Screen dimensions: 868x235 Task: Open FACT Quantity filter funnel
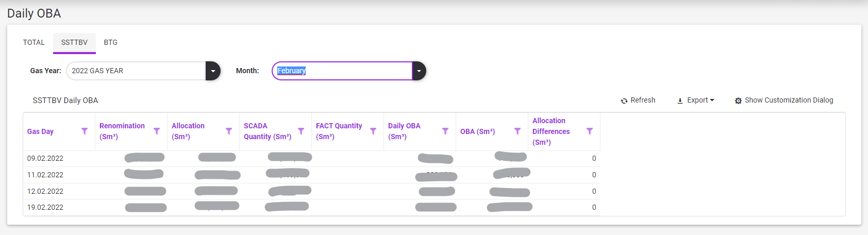coord(373,131)
